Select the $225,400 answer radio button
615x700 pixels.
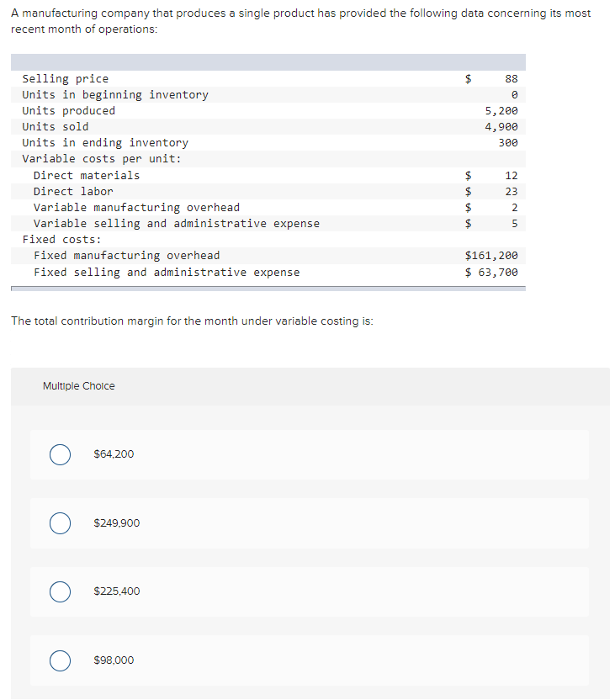coord(60,592)
